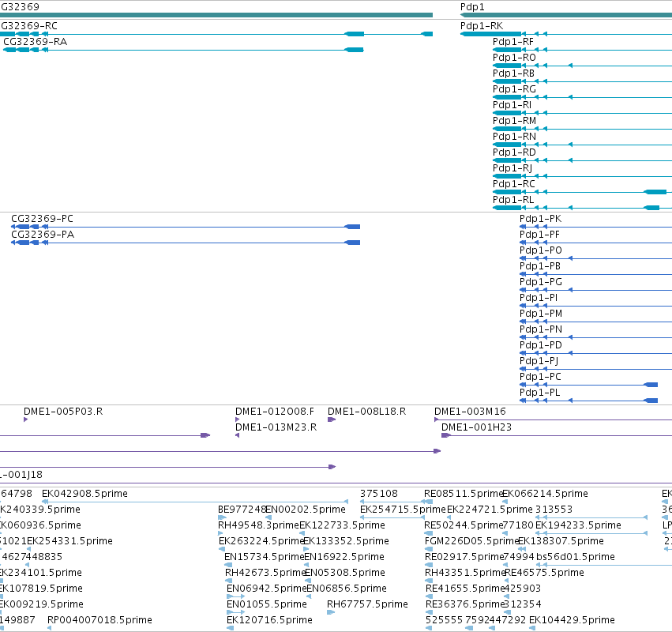Select the Pdp1 gene label

(472, 7)
